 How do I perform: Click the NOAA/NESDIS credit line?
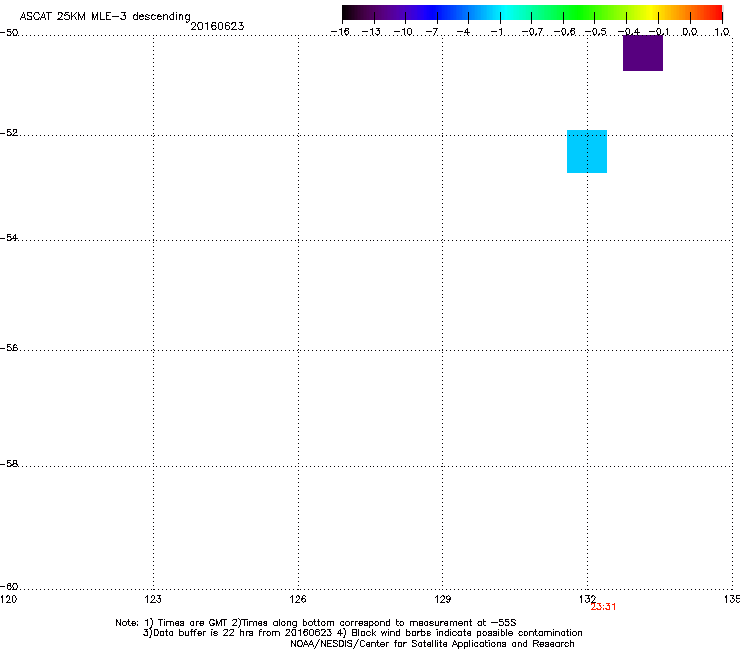click(432, 644)
